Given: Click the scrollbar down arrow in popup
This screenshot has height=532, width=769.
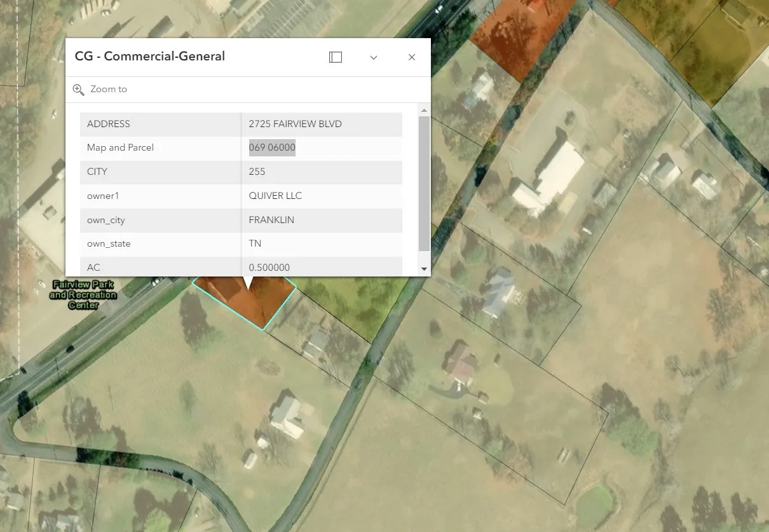Looking at the screenshot, I should click(425, 269).
